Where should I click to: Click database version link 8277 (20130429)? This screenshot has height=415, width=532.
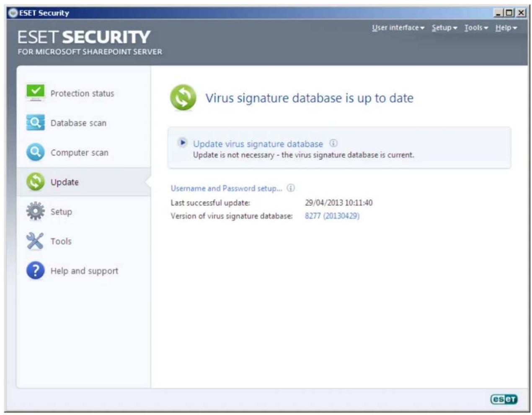(332, 216)
